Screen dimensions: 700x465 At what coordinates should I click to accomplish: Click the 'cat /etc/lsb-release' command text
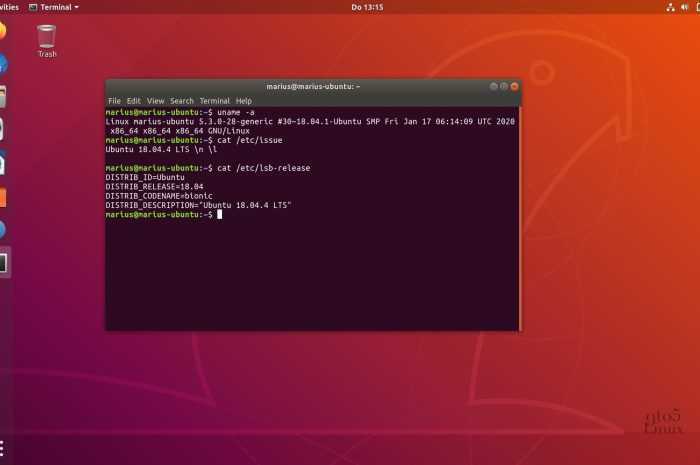pos(263,168)
